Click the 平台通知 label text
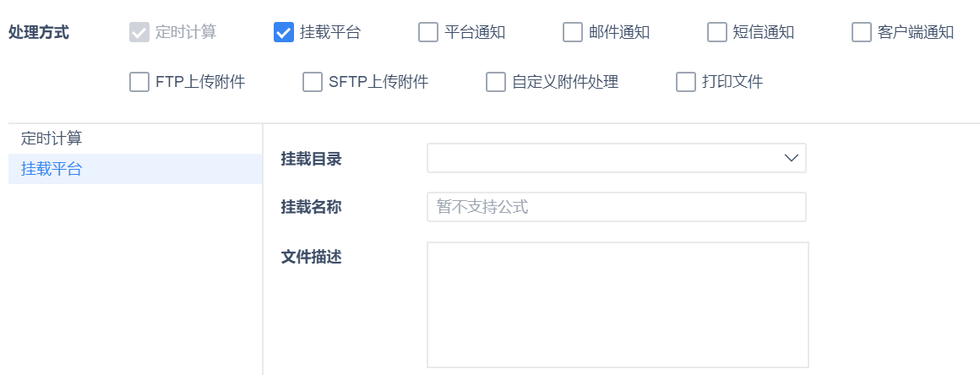The width and height of the screenshot is (980, 375). click(475, 33)
